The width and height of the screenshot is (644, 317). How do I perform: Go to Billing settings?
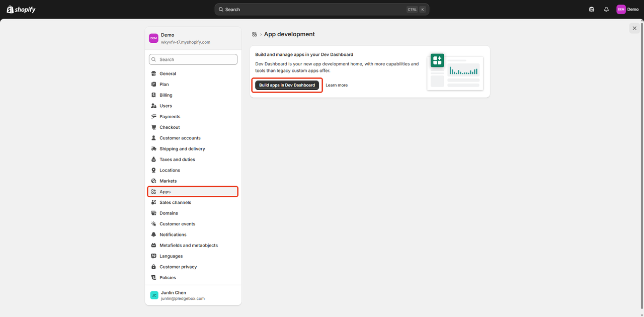point(166,95)
